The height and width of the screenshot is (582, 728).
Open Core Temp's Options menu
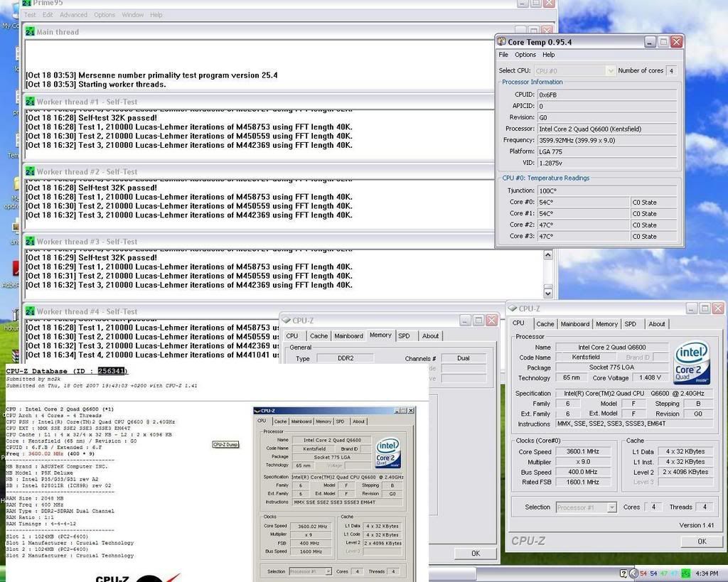tap(525, 55)
